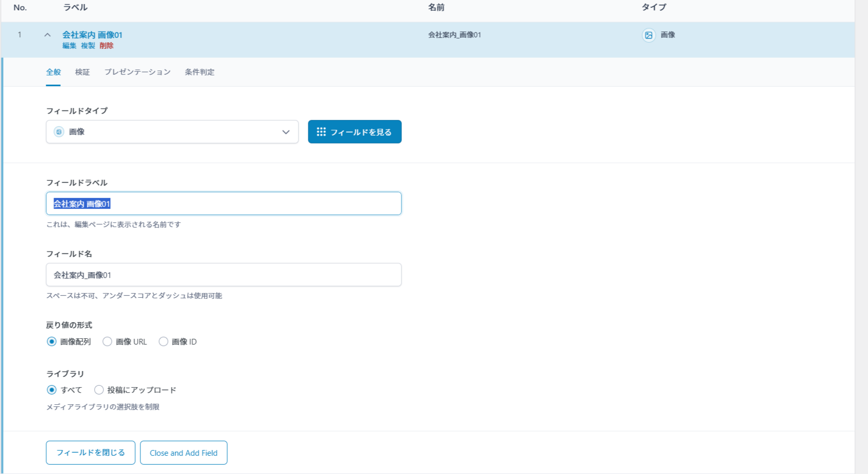
Task: Select the 画像配列 return format option
Action: pos(51,341)
